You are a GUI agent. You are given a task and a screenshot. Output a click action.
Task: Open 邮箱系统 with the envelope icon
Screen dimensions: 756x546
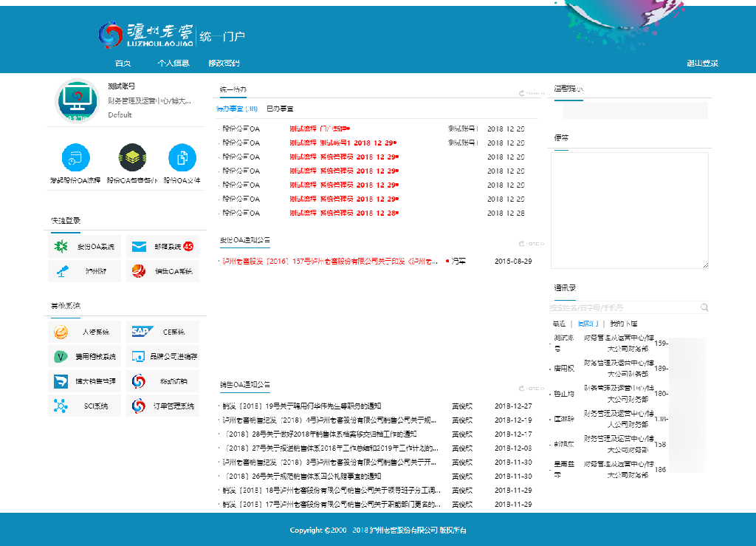(x=162, y=247)
